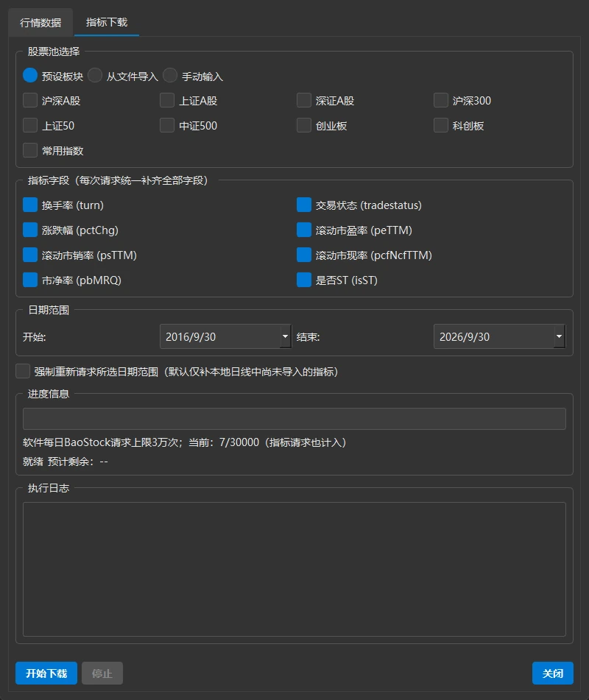Select the 预设板块 radio option
The image size is (589, 700).
30,75
